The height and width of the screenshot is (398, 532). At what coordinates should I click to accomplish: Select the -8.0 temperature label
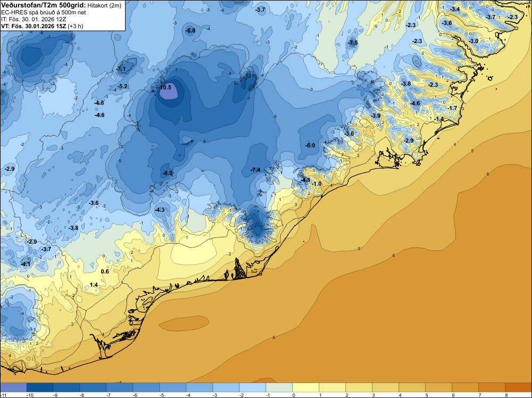168,173
